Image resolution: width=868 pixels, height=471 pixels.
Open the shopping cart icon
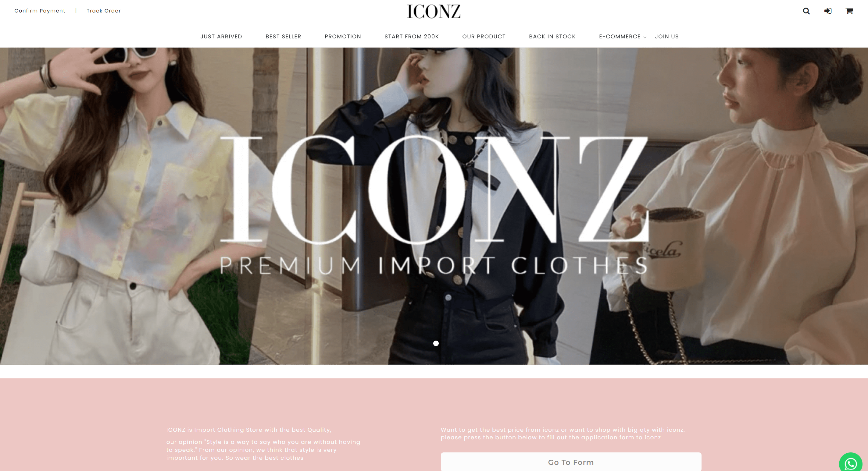point(849,11)
